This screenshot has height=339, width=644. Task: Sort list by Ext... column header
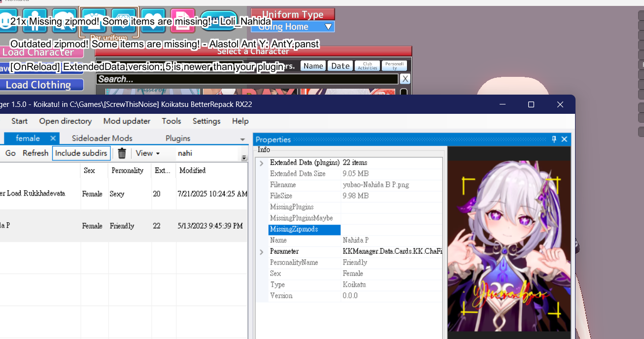tap(164, 170)
